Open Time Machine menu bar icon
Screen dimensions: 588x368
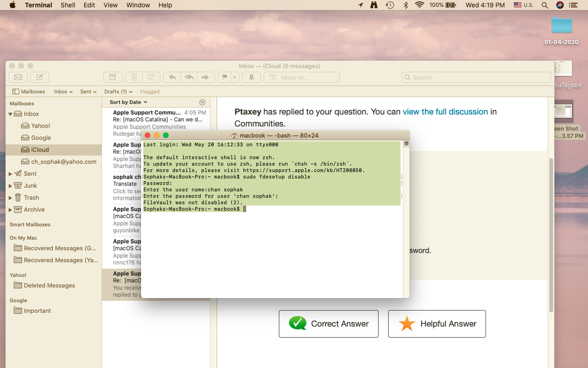[390, 5]
